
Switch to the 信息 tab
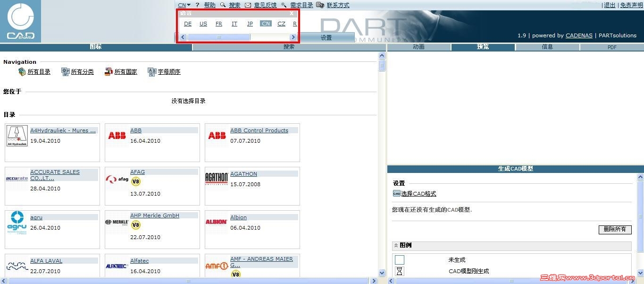548,47
